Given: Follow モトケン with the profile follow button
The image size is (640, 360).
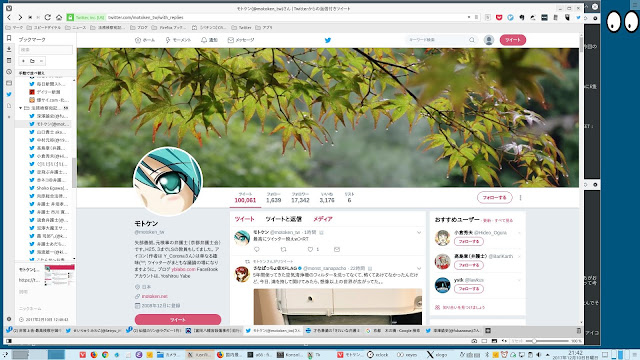Looking at the screenshot, I should click(494, 198).
